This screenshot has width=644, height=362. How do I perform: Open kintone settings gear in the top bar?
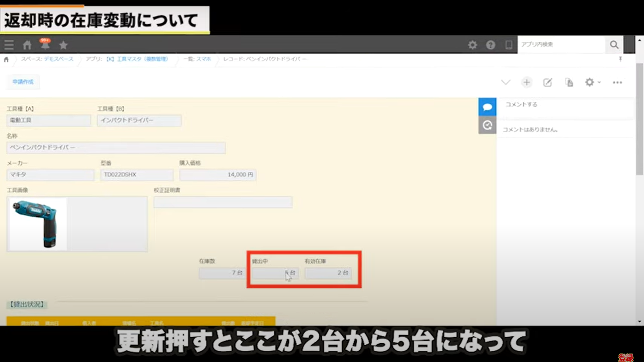473,44
